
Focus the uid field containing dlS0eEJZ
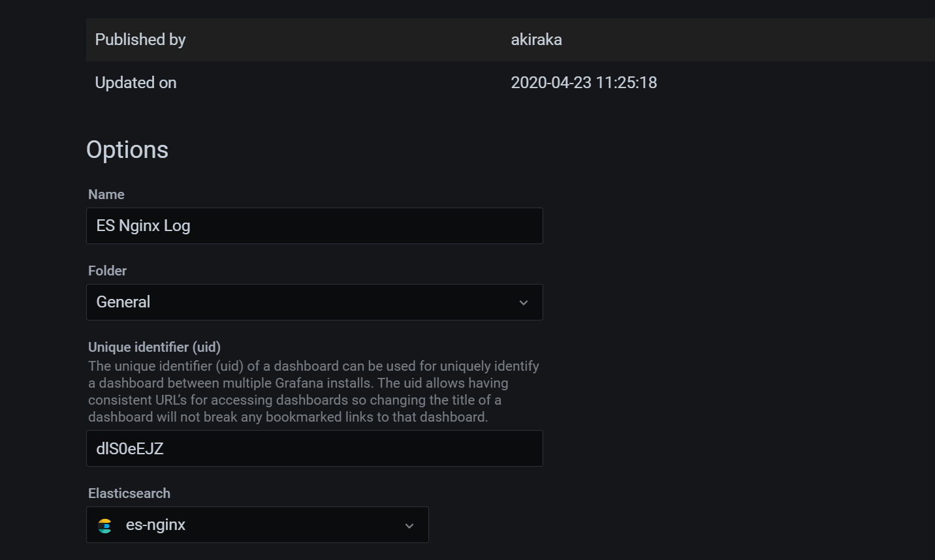[315, 448]
